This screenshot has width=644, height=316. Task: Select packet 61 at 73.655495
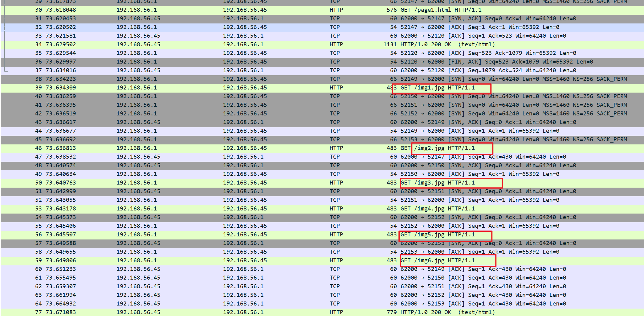(322, 278)
